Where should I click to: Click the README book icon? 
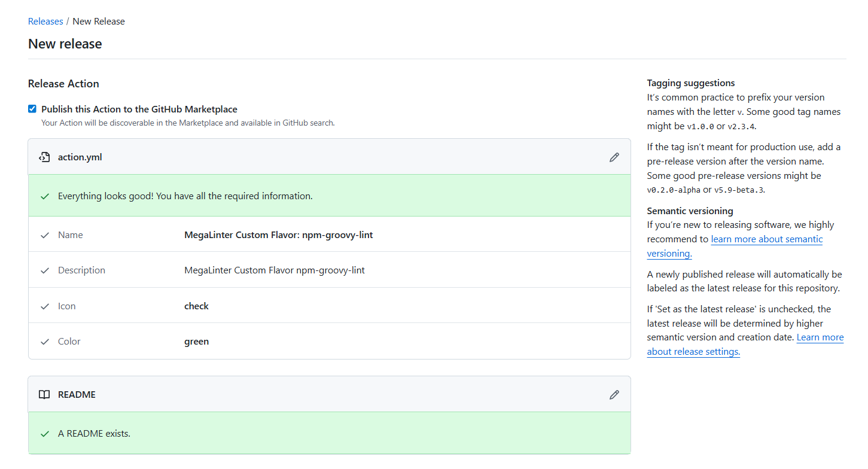(44, 395)
